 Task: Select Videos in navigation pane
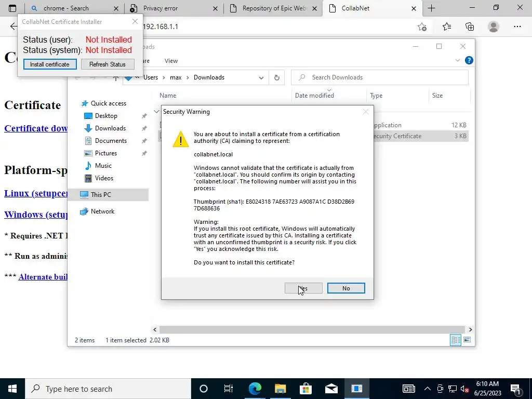99,178
